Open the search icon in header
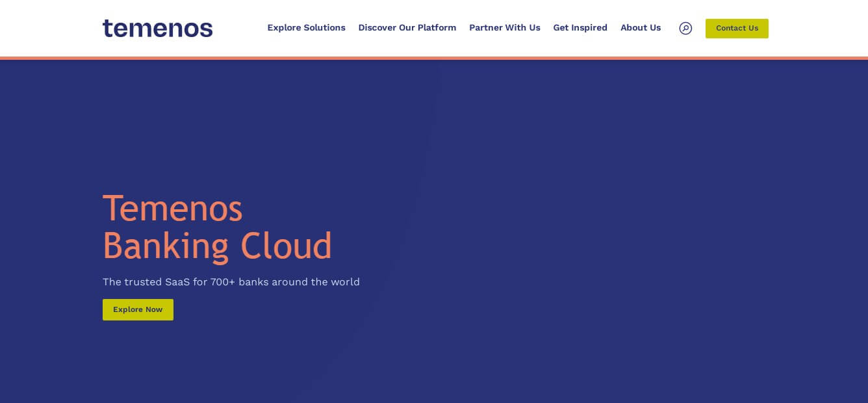This screenshot has width=868, height=403. 685,28
